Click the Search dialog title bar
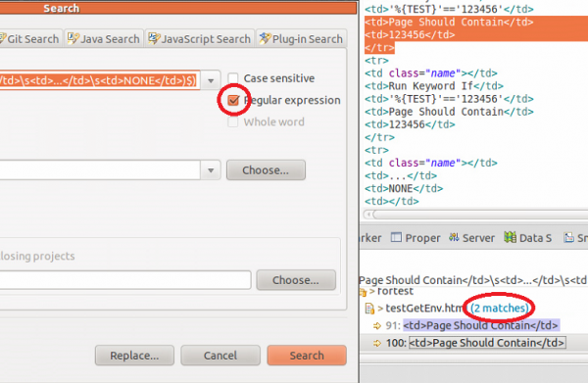This screenshot has height=383, width=588. tap(178, 8)
